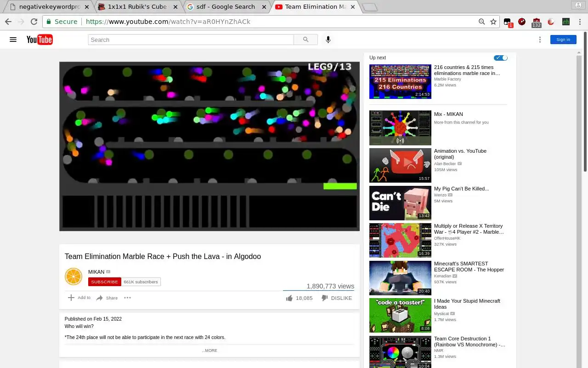Click the YouTube logo
Viewport: 588px width, 368px height.
coord(40,40)
